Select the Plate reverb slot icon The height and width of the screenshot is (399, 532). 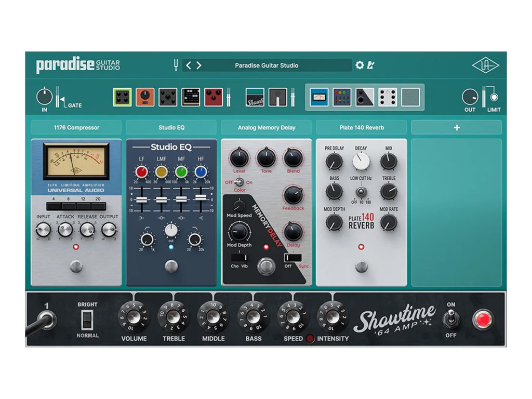click(x=388, y=97)
